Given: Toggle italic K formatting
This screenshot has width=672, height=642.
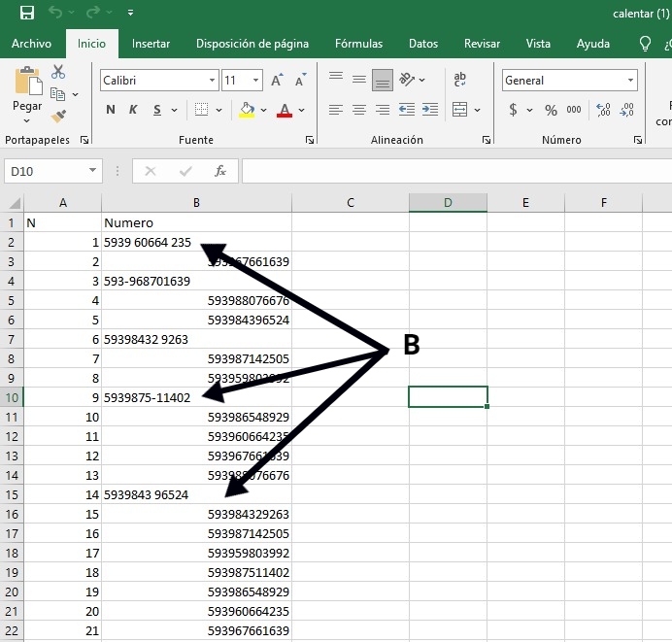Looking at the screenshot, I should 133,110.
